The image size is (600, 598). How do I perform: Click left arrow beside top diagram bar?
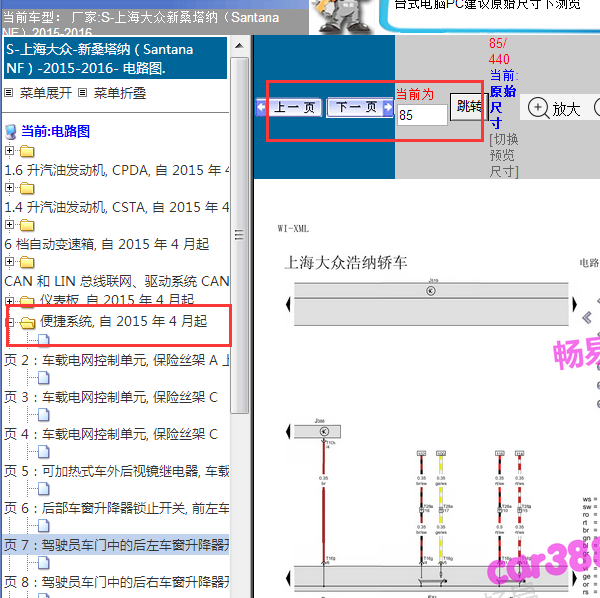[288, 305]
